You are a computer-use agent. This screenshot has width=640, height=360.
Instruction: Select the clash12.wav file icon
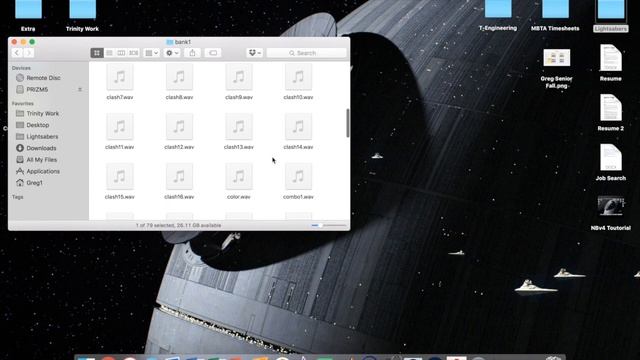coord(179,127)
